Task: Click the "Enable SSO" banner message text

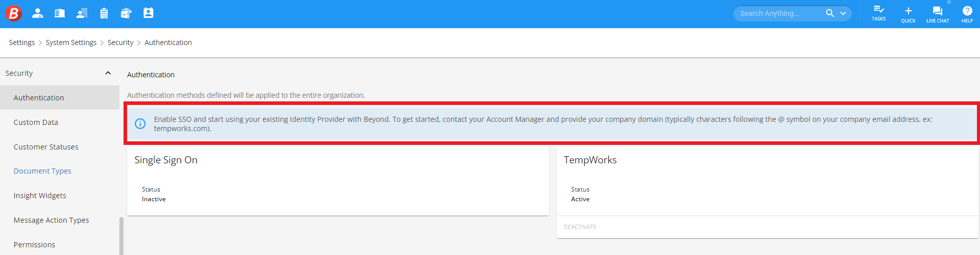Action: tap(543, 123)
